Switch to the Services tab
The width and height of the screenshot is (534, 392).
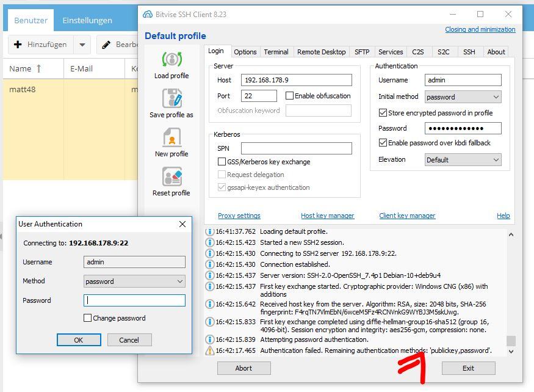(391, 52)
